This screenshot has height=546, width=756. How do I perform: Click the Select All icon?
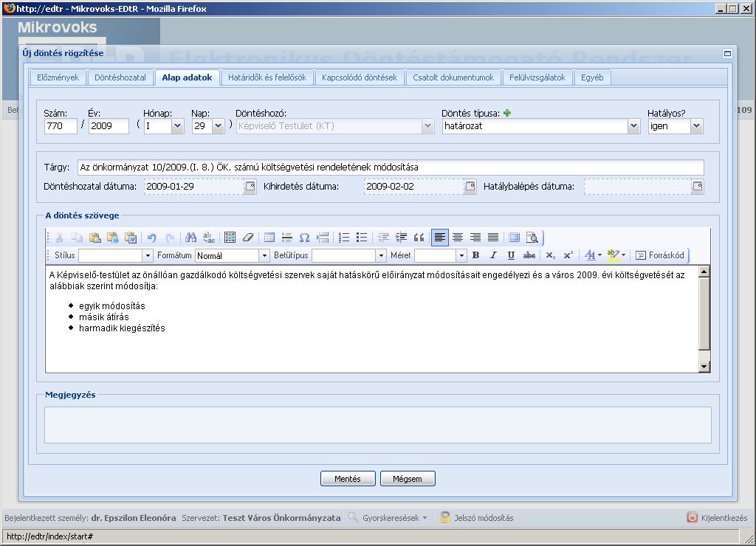click(230, 238)
